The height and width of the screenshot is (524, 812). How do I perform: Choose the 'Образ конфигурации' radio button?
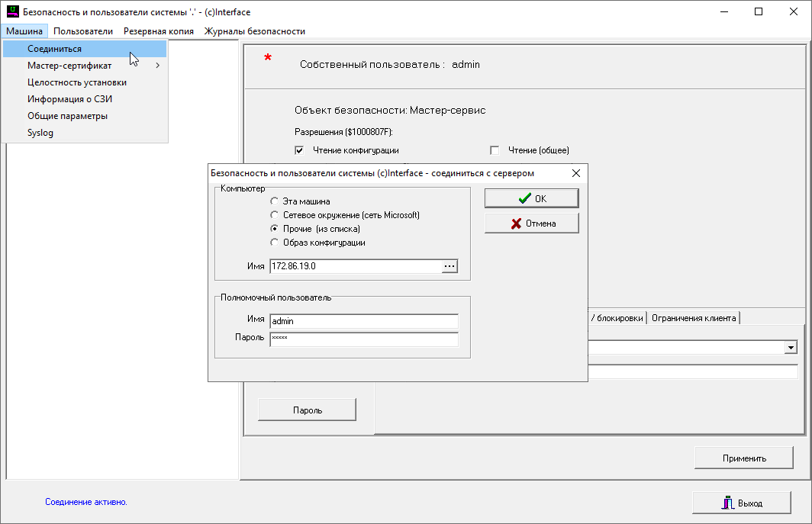(275, 243)
